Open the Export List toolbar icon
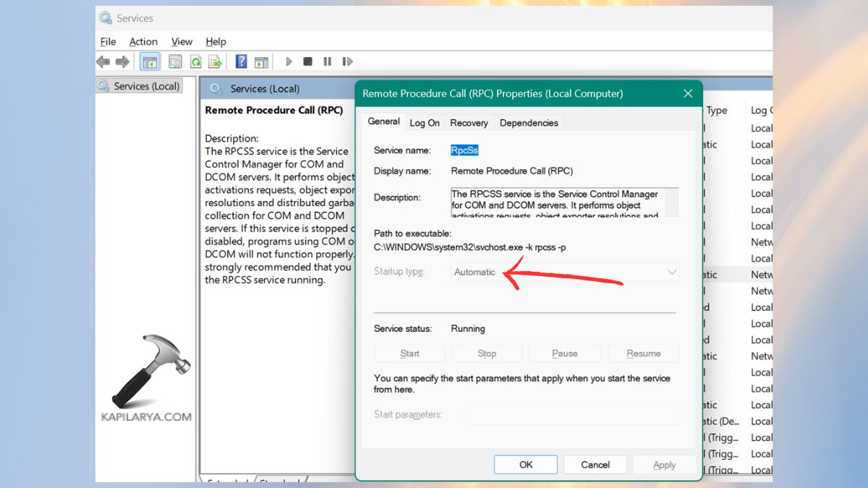 (215, 61)
